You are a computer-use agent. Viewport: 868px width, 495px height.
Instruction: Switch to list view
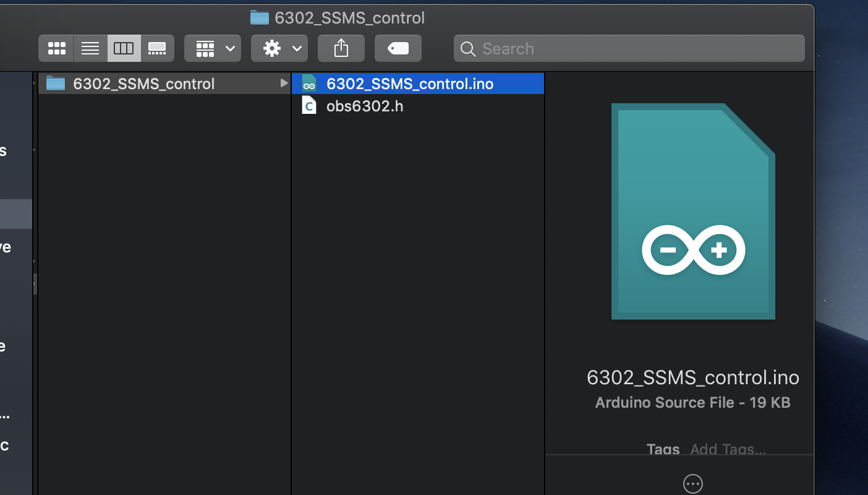(x=90, y=48)
